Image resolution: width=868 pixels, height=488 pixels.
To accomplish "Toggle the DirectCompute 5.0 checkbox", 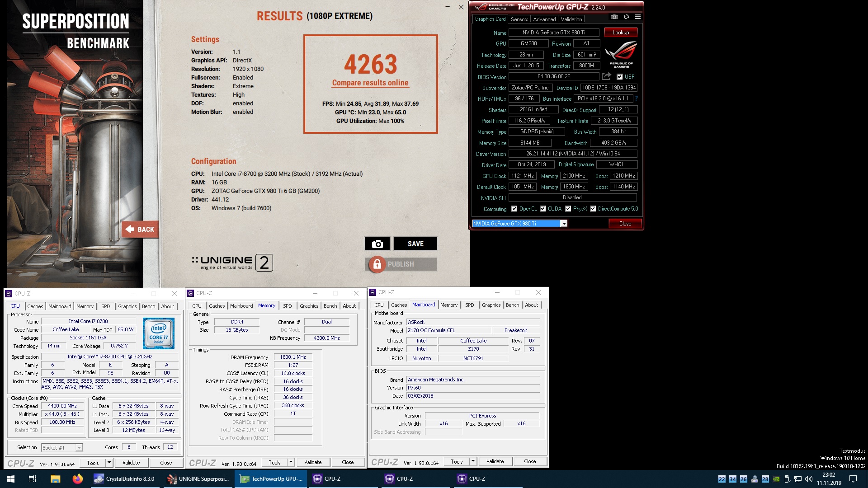I will pyautogui.click(x=593, y=209).
